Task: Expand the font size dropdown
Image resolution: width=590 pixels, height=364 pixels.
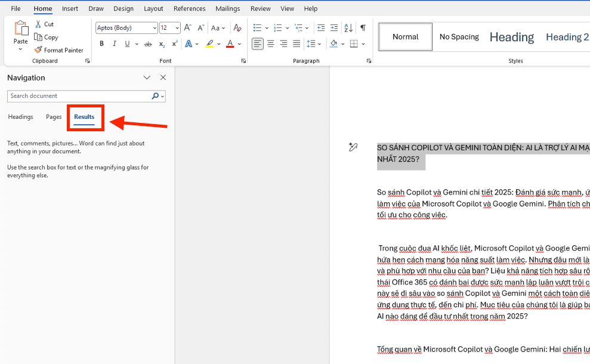Action: 177,28
